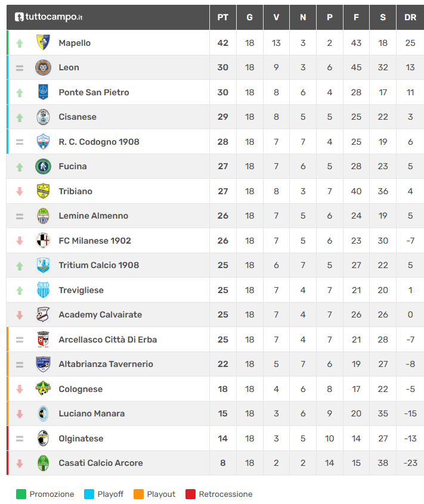
Task: Click the Leon lion crest icon
Action: [43, 67]
